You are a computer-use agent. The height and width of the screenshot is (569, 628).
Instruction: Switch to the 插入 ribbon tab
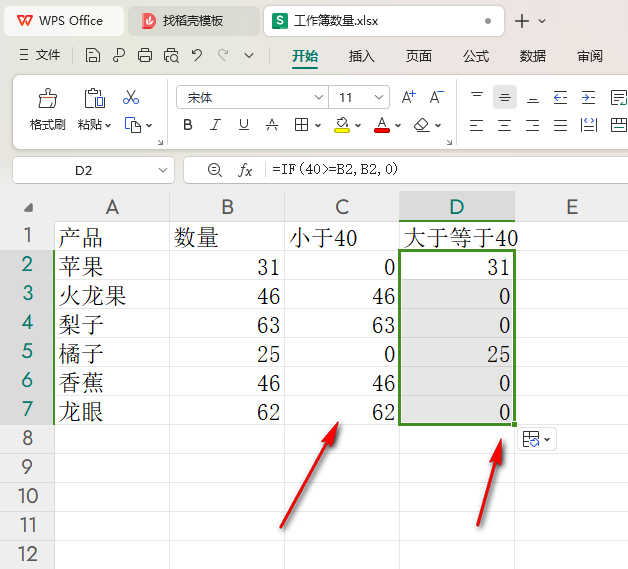tap(361, 56)
